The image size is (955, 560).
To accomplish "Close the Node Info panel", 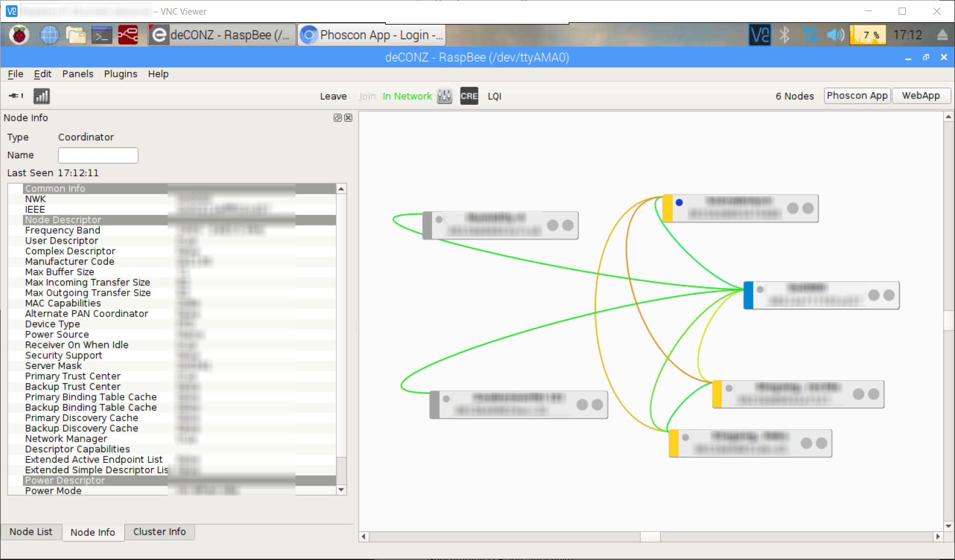I will click(x=348, y=118).
